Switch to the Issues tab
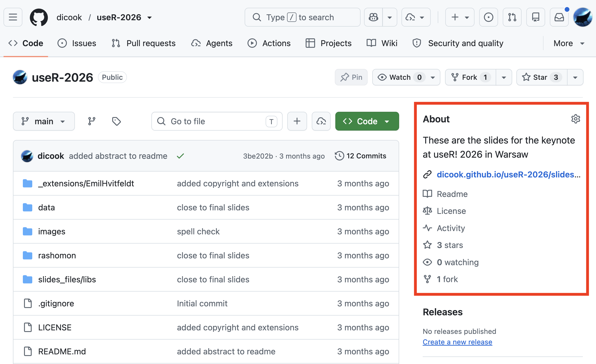The image size is (596, 364). point(77,43)
